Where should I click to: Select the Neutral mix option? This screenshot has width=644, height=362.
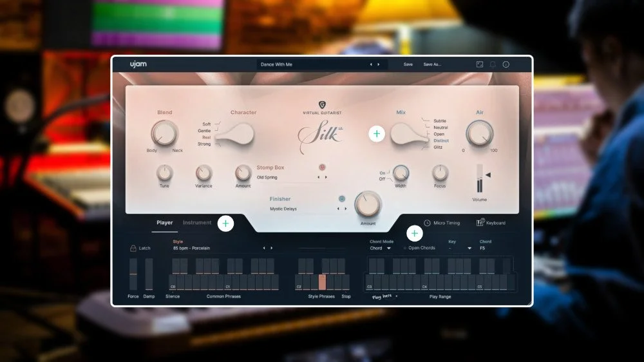point(440,128)
